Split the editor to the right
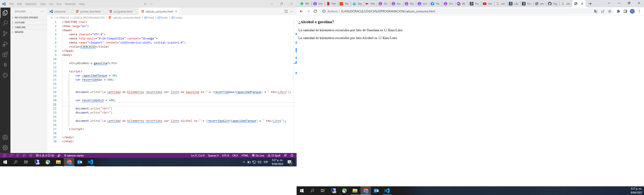Viewport: 644px width, 195px height. click(x=286, y=11)
